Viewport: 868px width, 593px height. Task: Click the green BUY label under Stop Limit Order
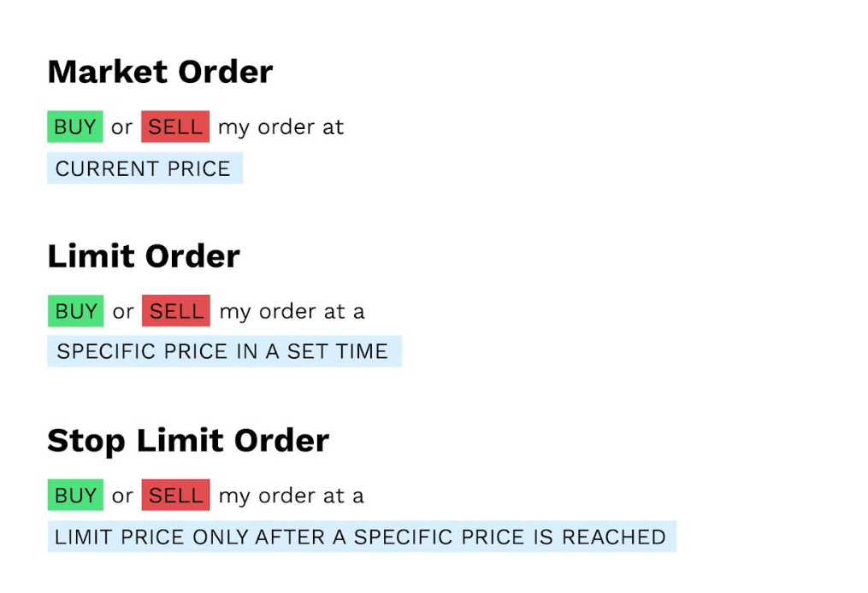click(x=75, y=495)
